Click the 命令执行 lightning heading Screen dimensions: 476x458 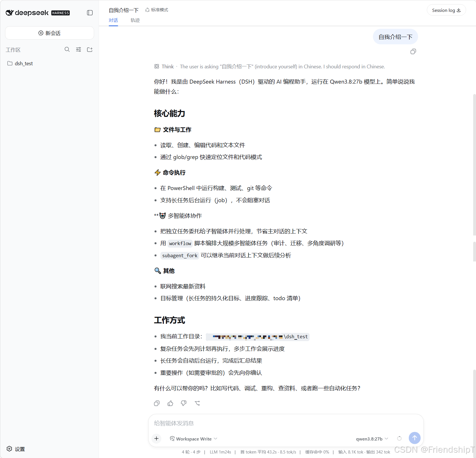170,173
